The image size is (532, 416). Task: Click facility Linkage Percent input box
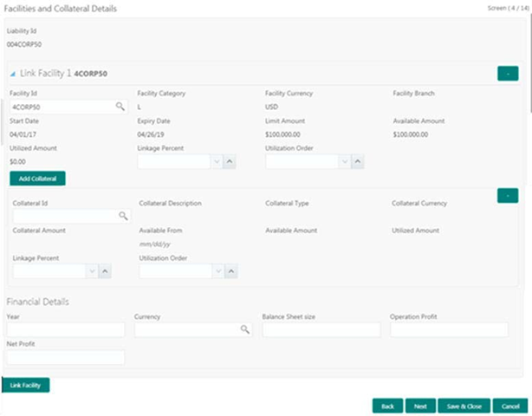click(174, 162)
